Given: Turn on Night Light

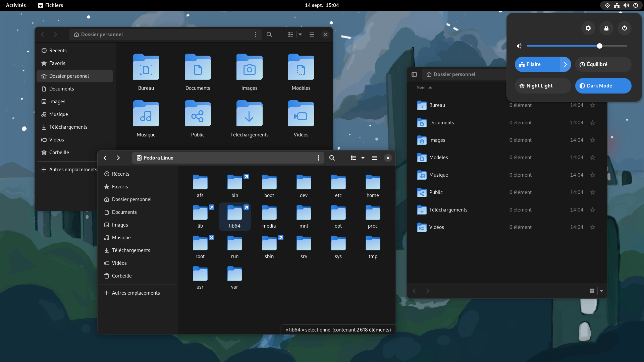Looking at the screenshot, I should 542,86.
